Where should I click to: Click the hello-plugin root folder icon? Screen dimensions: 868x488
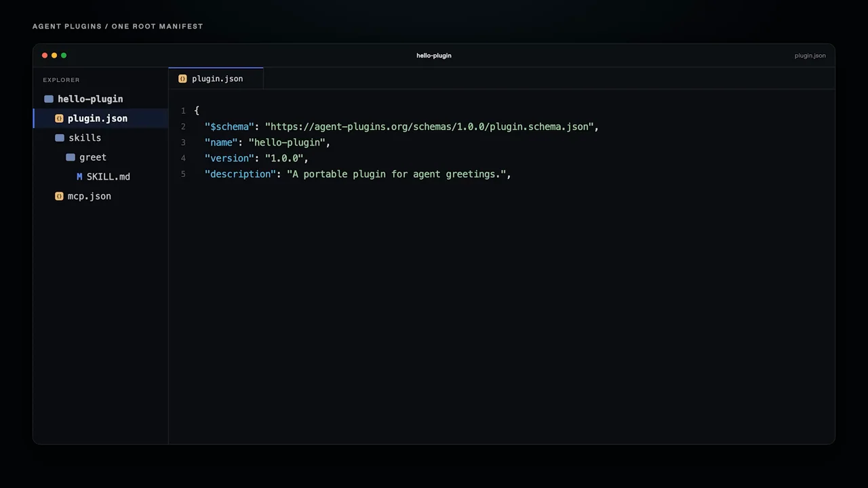pyautogui.click(x=49, y=99)
